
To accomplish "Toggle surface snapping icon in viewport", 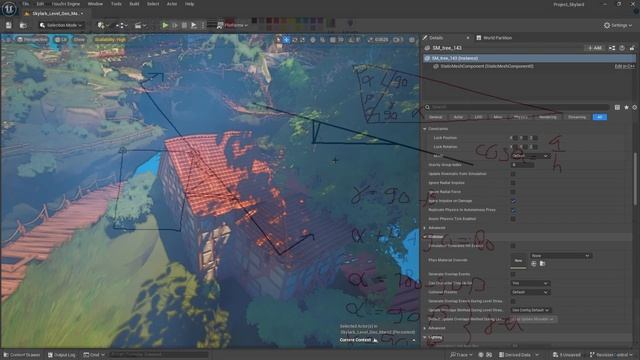I will click(322, 40).
